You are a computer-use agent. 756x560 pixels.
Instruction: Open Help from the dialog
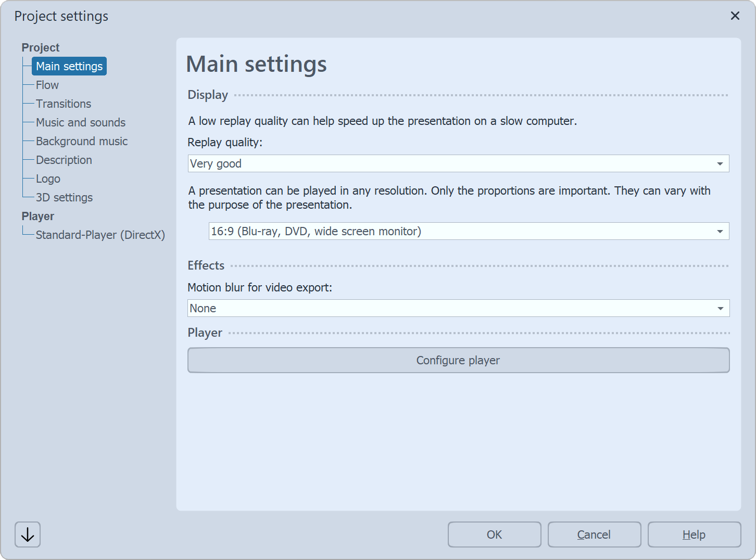(x=694, y=534)
